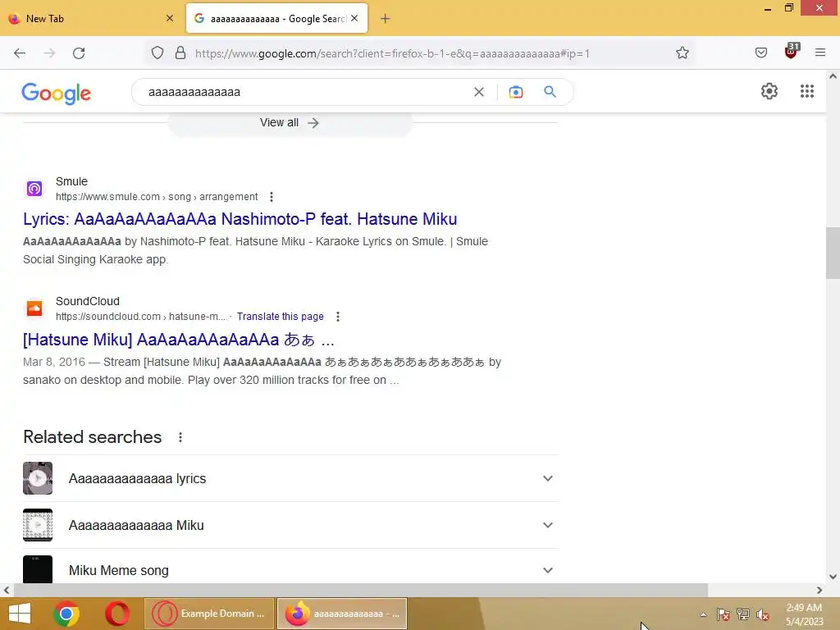
Task: Open Google quick settings gear
Action: tap(769, 91)
